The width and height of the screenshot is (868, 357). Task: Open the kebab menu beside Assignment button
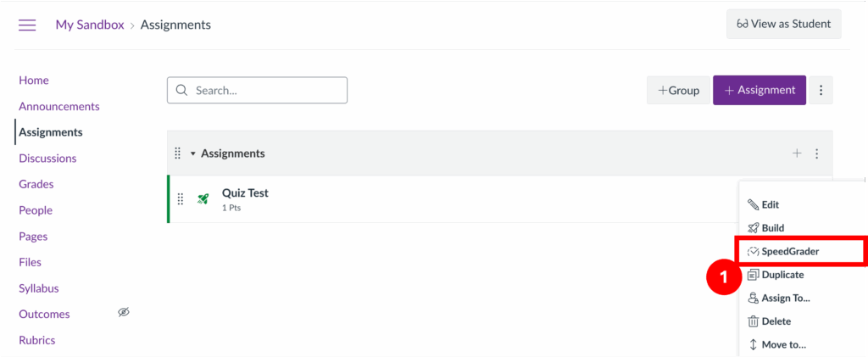click(x=821, y=90)
